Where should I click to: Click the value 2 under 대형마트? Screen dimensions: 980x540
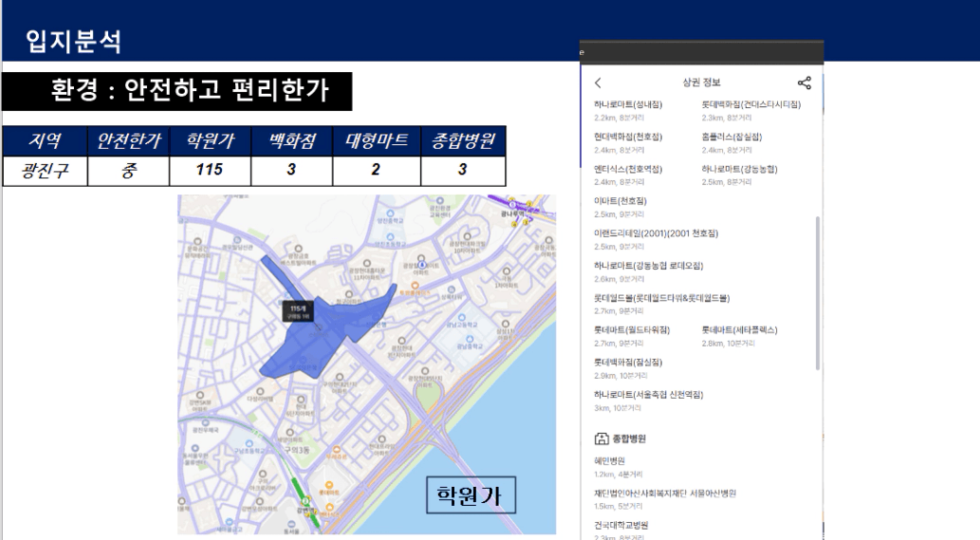tap(377, 171)
